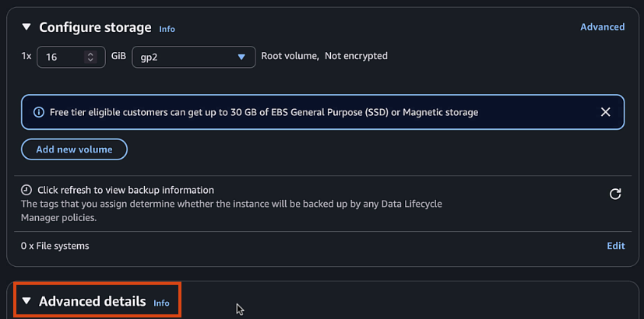Click the clock icon by backup information
The width and height of the screenshot is (644, 319).
point(26,190)
